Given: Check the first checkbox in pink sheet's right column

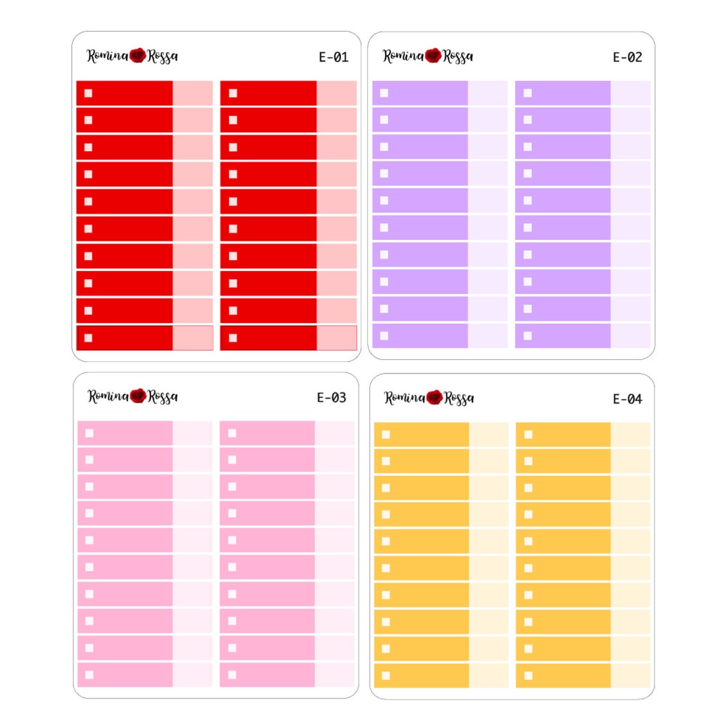Looking at the screenshot, I should [x=233, y=433].
